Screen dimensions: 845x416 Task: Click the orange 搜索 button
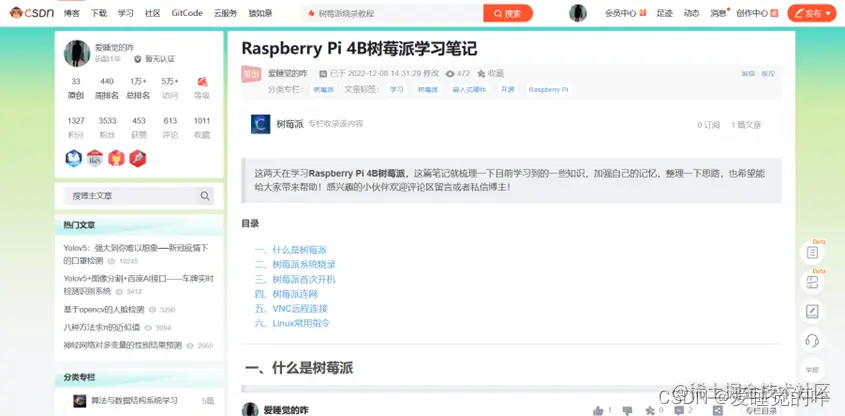pos(508,13)
